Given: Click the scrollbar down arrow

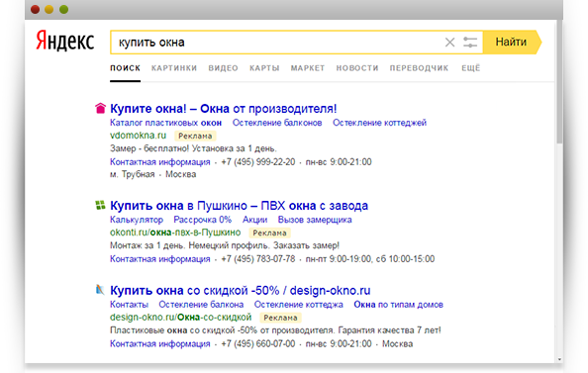Looking at the screenshot, I should point(559,359).
